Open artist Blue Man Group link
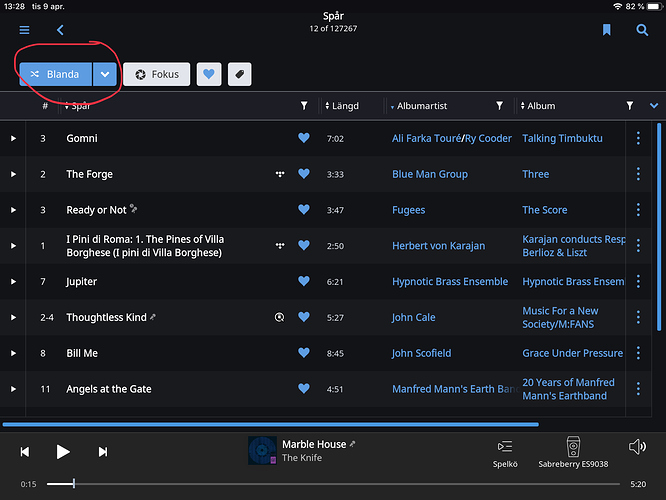Viewport: 666px width, 500px height. point(430,174)
